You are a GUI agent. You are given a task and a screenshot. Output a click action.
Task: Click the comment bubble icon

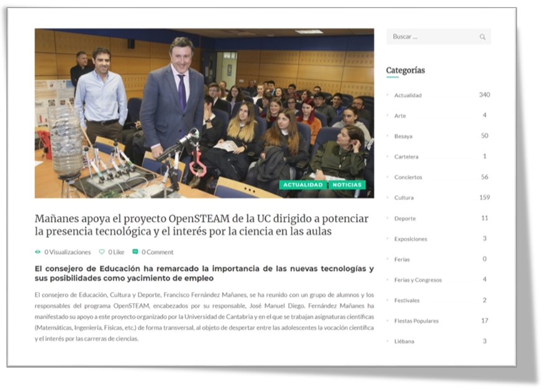click(135, 252)
